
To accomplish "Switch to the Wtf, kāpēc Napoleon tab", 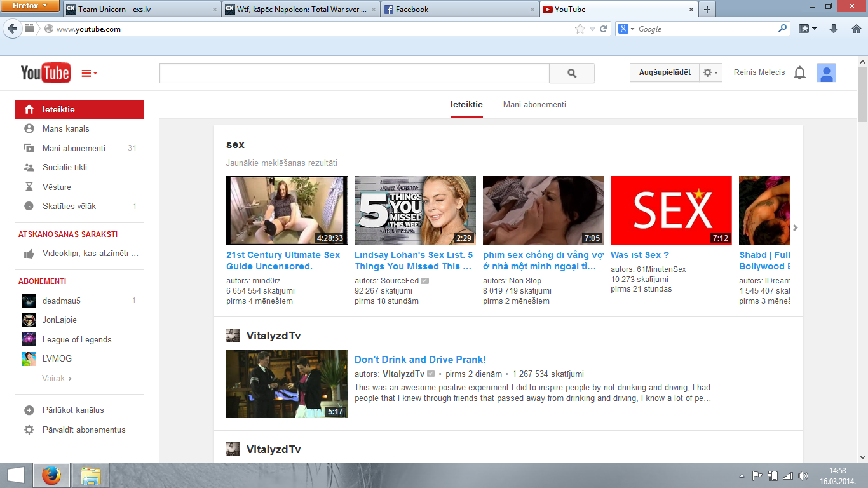I will pyautogui.click(x=301, y=10).
